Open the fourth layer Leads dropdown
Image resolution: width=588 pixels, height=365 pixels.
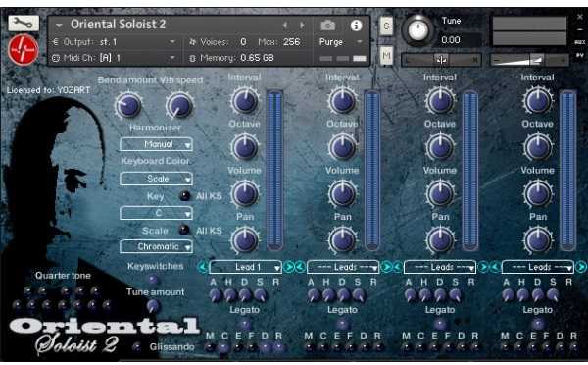pyautogui.click(x=538, y=267)
